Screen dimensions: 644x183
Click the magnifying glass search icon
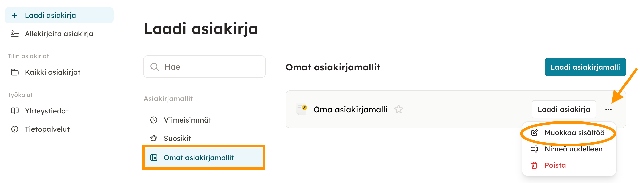coord(155,67)
